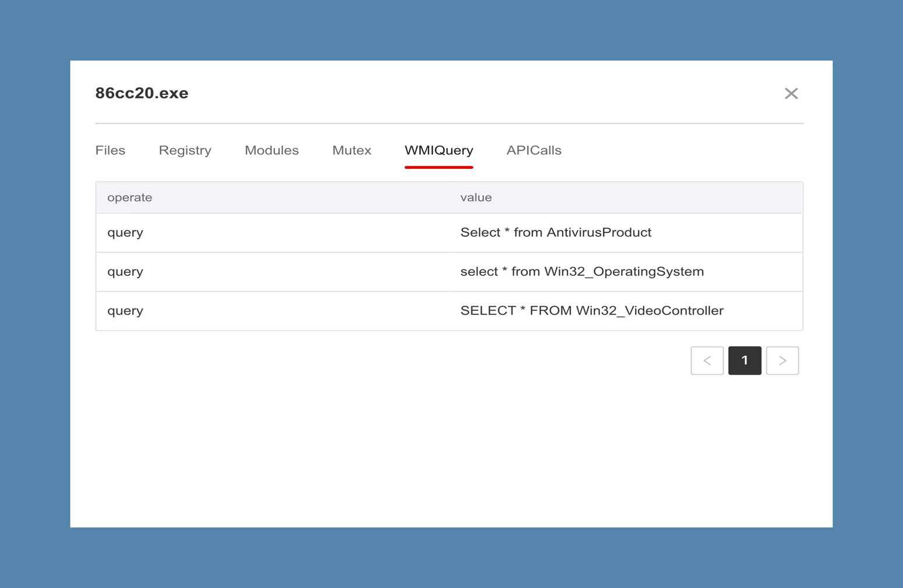The width and height of the screenshot is (903, 588).
Task: Go to the next page arrow
Action: pos(782,360)
